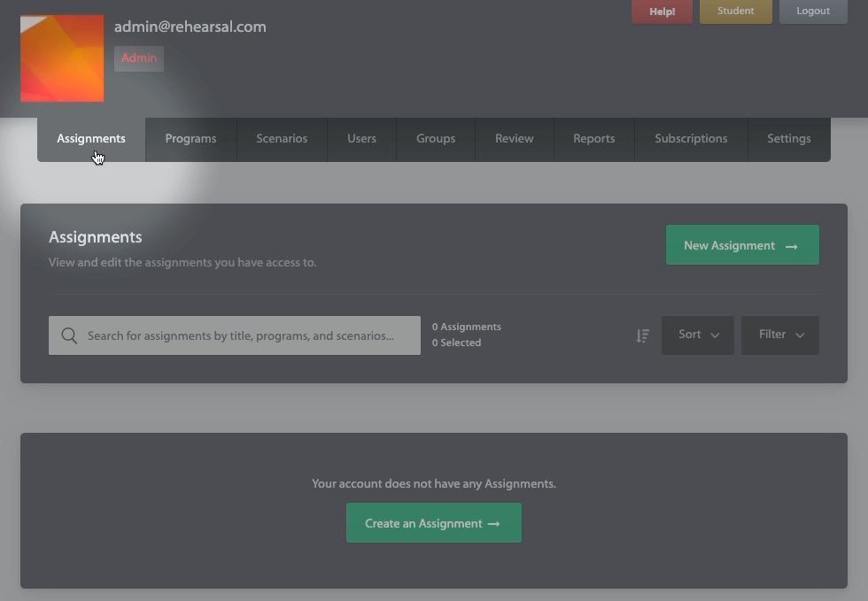Expand the Filter dropdown
868x601 pixels.
(780, 335)
